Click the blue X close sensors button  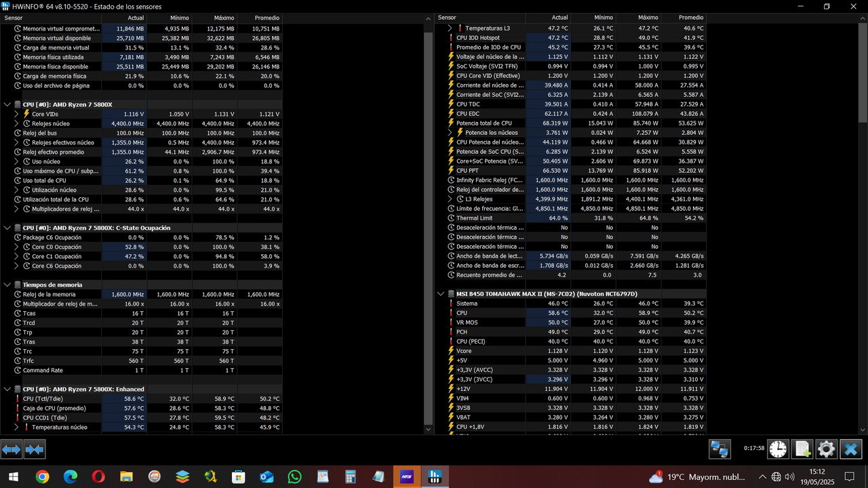(x=850, y=449)
